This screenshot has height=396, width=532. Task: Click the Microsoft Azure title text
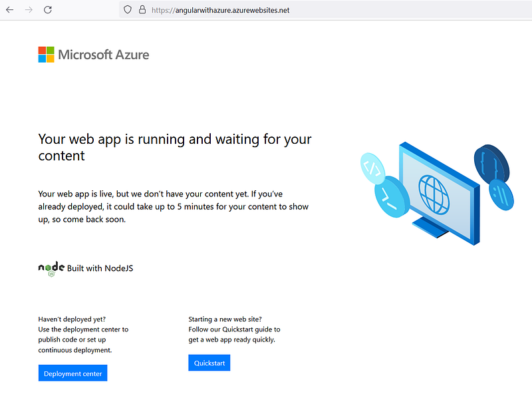104,55
